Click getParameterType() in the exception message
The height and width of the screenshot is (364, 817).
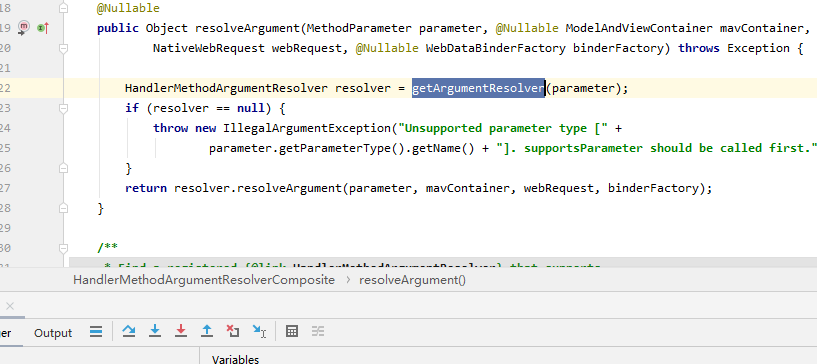tap(342, 148)
